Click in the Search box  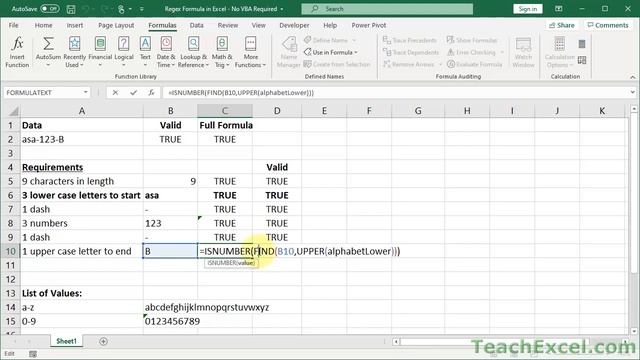387,9
